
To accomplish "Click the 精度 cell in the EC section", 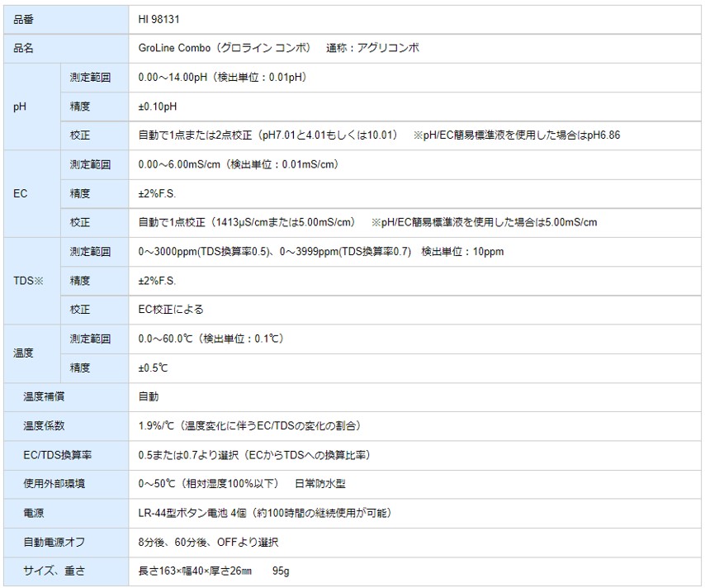I will (95, 194).
